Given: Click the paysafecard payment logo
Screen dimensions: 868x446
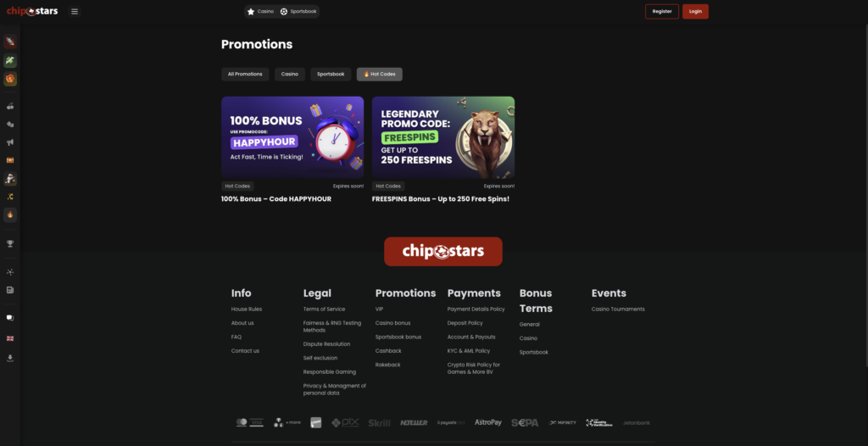Looking at the screenshot, I should 451,423.
